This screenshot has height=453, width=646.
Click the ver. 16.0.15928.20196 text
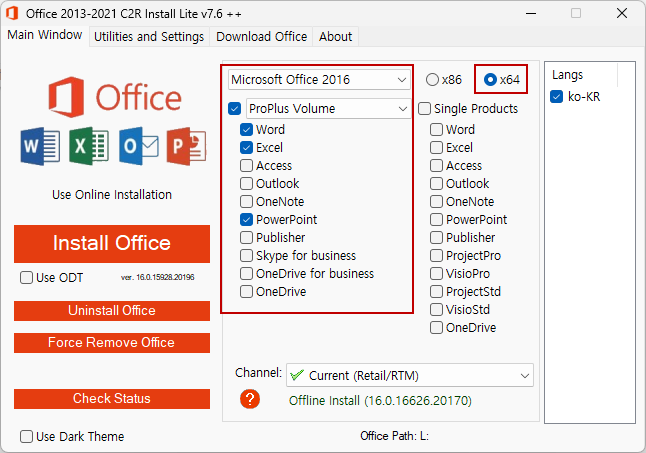[x=158, y=277]
